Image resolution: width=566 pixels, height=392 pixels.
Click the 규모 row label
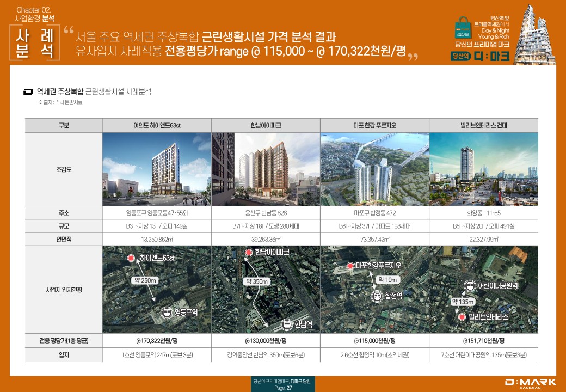[x=64, y=226]
